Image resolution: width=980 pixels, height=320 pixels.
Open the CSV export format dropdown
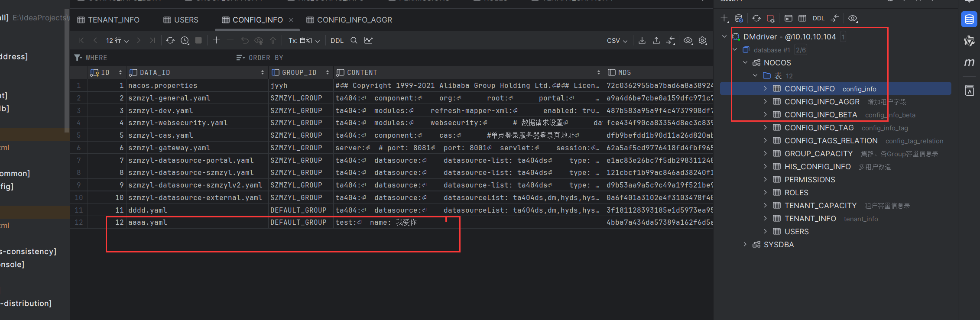[x=617, y=40]
